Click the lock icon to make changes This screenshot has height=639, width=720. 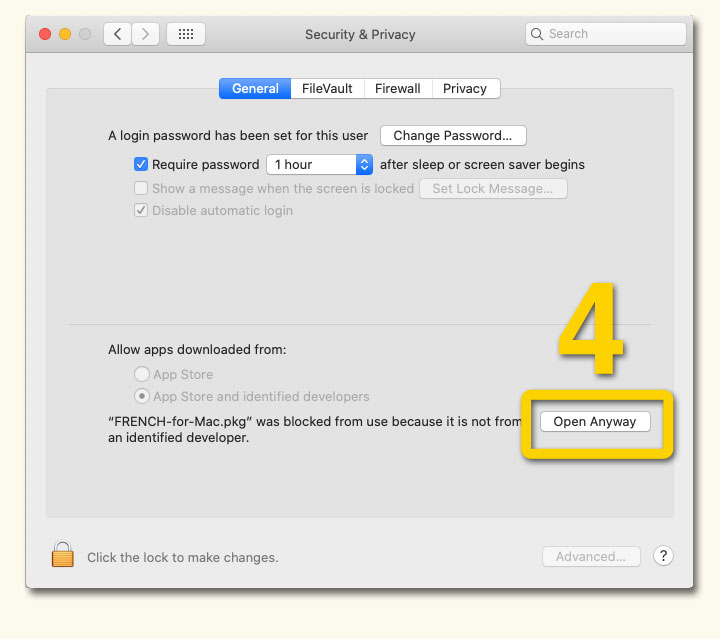(63, 555)
